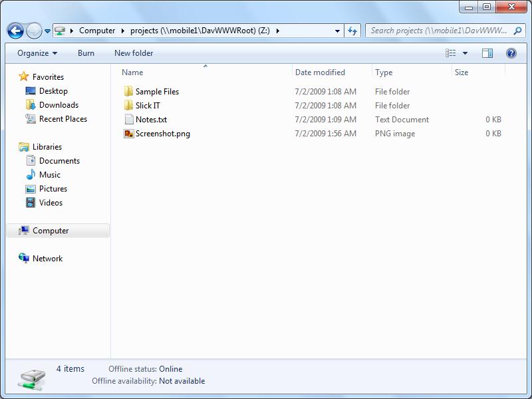
Task: Open the recent pages dropdown arrow
Action: point(47,31)
